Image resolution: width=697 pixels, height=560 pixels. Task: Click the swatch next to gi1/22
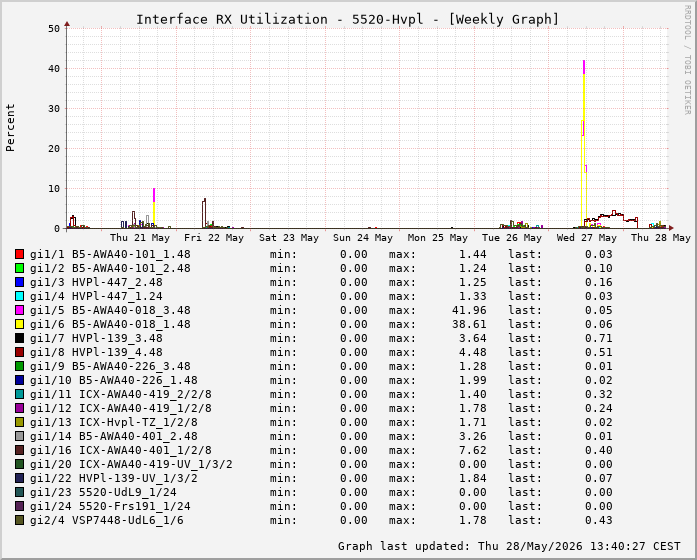19,478
